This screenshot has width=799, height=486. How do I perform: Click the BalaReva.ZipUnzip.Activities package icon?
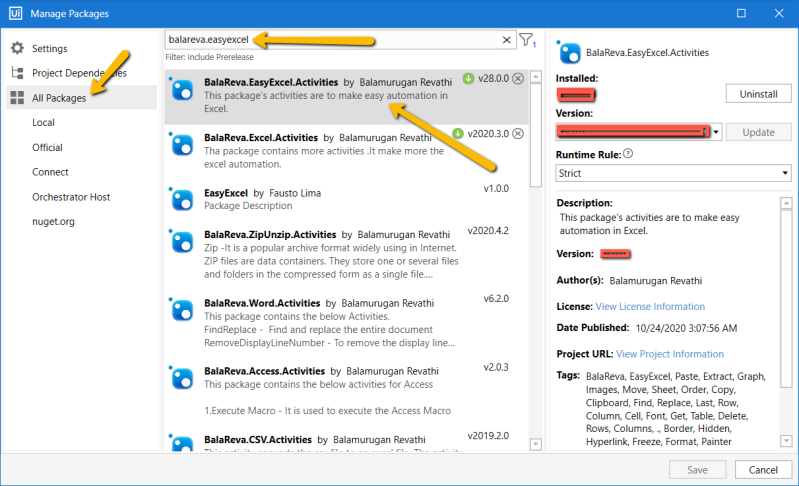click(x=182, y=241)
